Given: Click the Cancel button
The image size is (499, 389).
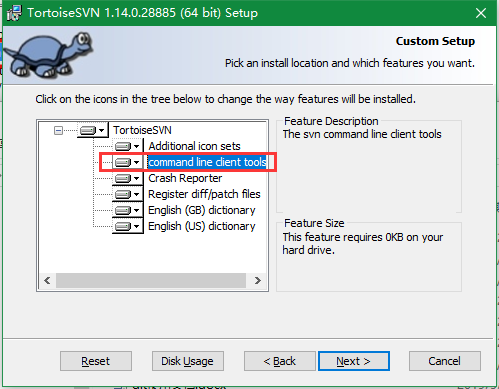Looking at the screenshot, I should tap(445, 361).
